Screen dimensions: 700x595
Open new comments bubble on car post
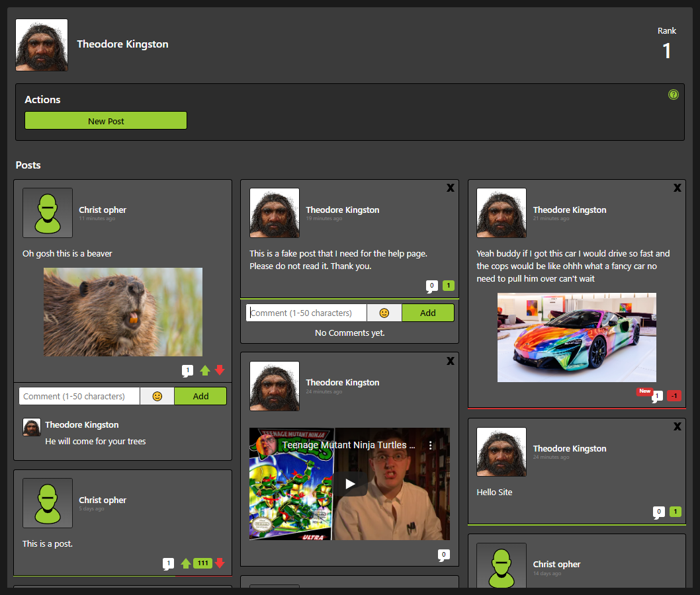point(656,396)
